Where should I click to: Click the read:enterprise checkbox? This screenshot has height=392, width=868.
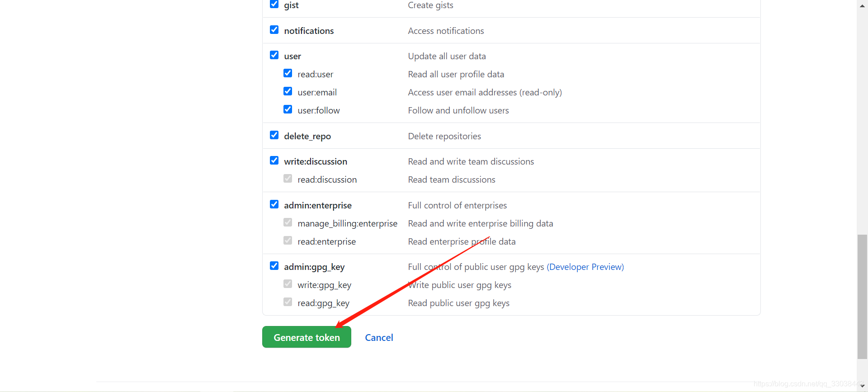click(288, 241)
